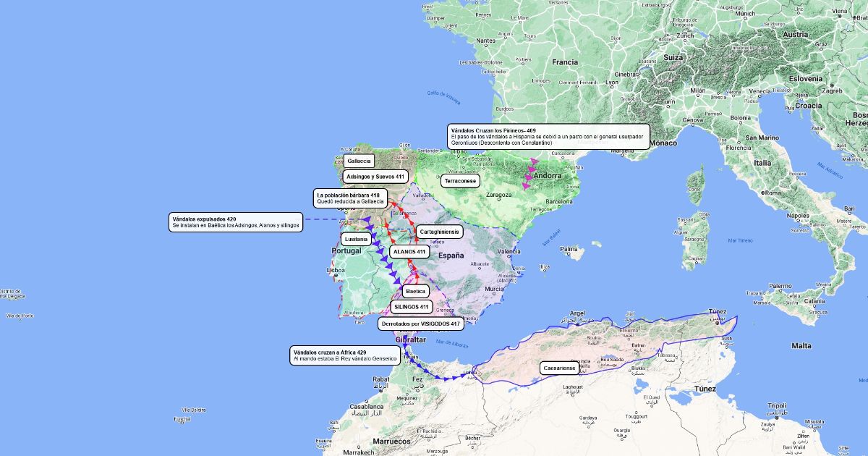Select Zaragoza on the map
Image resolution: width=868 pixels, height=456 pixels.
click(x=499, y=195)
